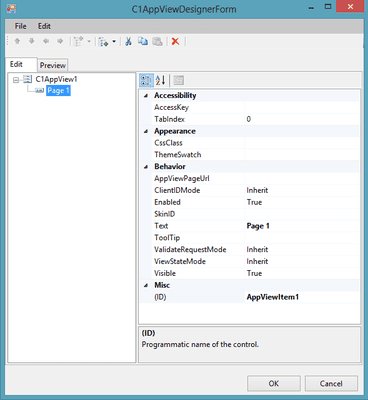Move item right with right arrow icon

60,41
